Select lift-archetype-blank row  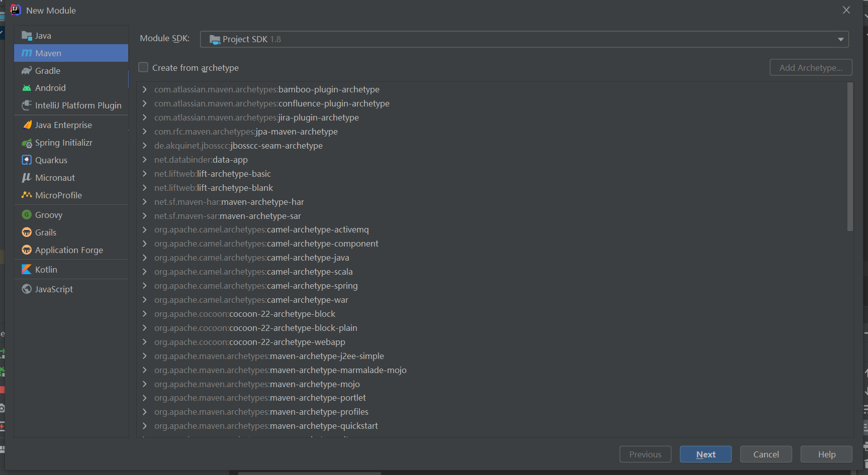pos(492,188)
